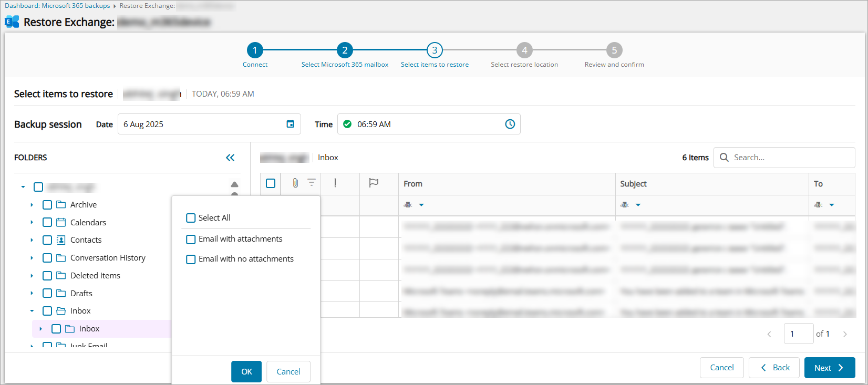
Task: Collapse the Folders panel with double chevron
Action: coord(230,158)
